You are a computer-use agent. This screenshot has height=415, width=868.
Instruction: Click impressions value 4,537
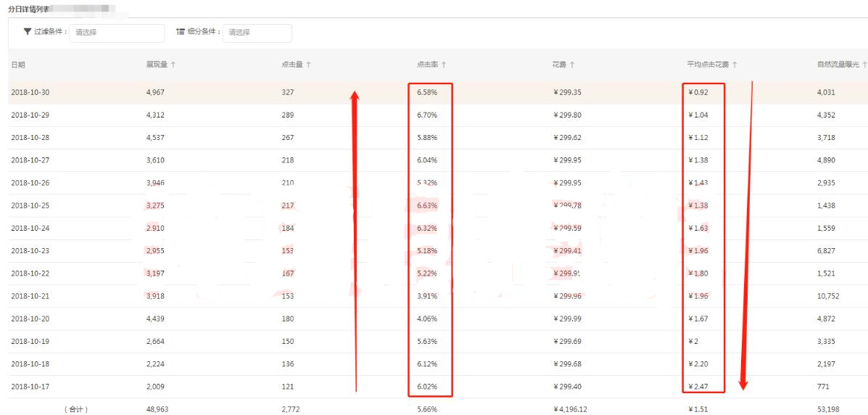point(156,138)
